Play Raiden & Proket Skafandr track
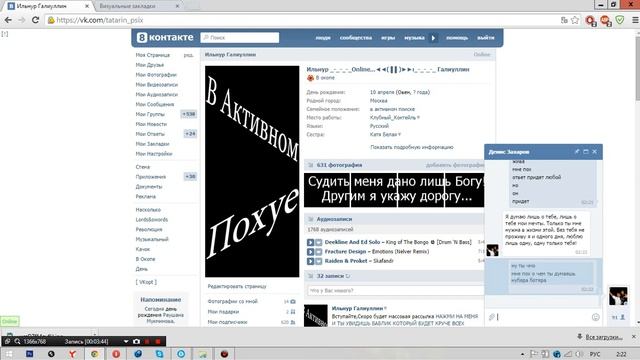Image resolution: width=640 pixels, height=360 pixels. [311, 261]
